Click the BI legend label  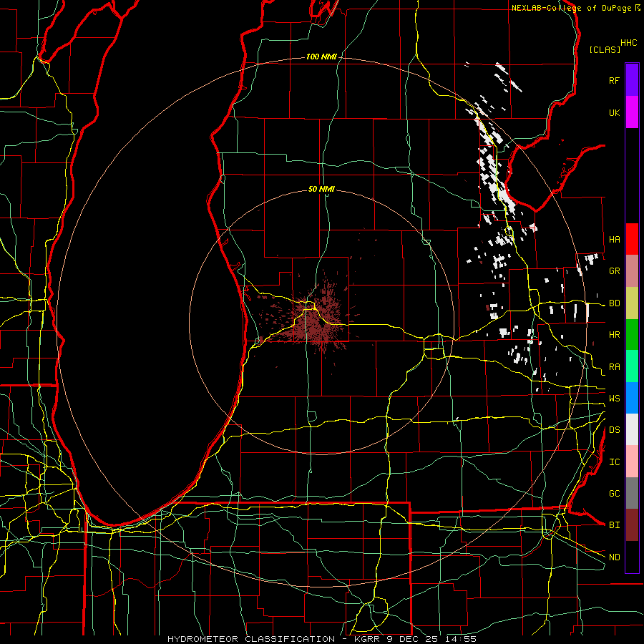(614, 525)
